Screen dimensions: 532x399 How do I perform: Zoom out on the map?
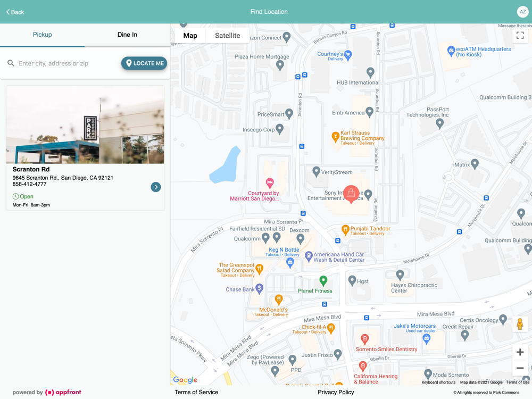(x=520, y=368)
